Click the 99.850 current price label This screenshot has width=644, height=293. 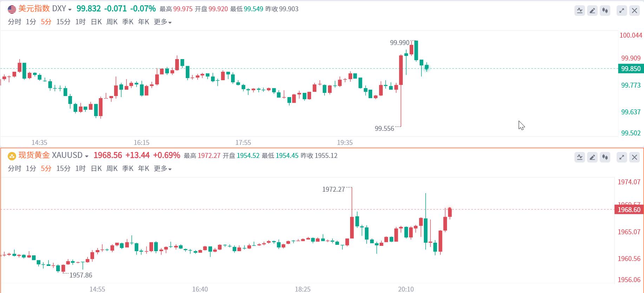[631, 69]
